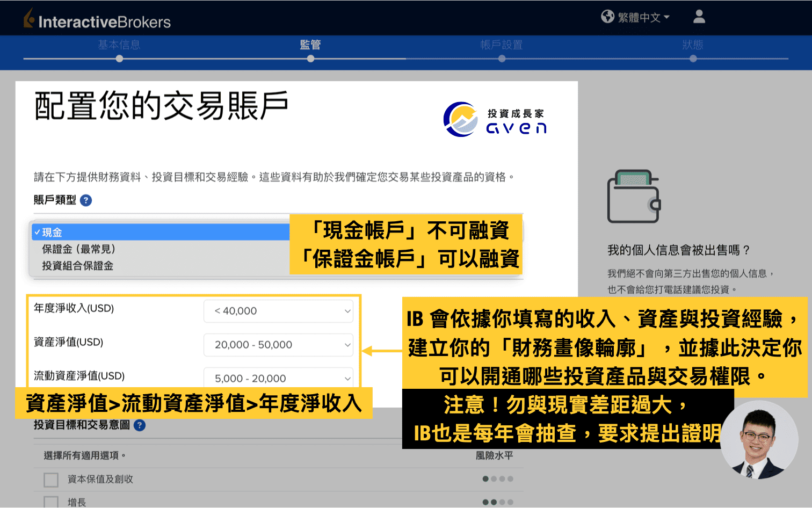Select 保證金 (最常見) from the list
Screen dimensions: 812x508
(x=79, y=249)
